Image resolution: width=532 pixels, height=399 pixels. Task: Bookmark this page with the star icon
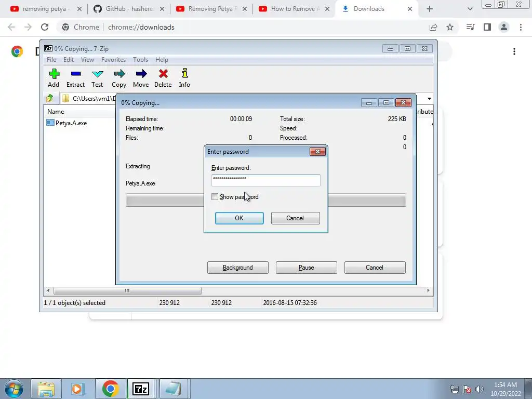tap(450, 27)
